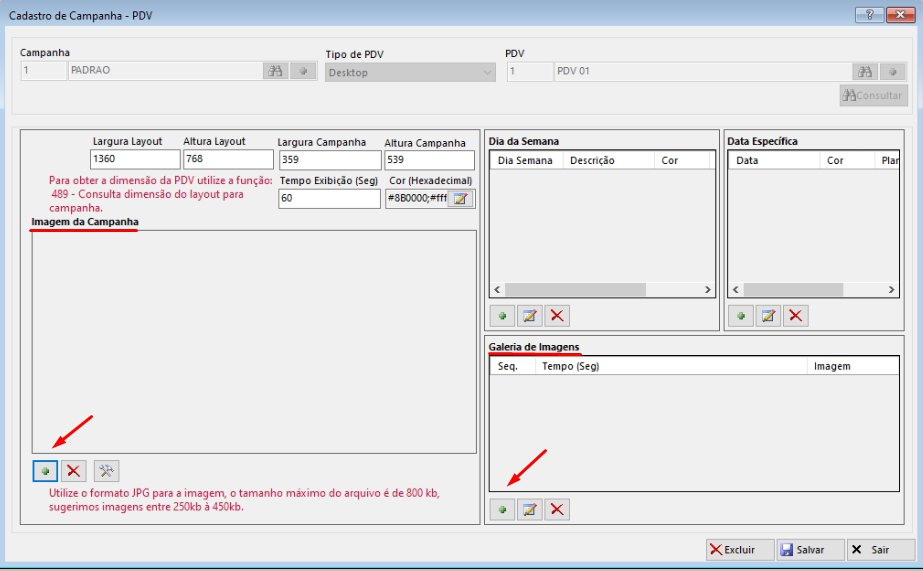The height and width of the screenshot is (571, 923).
Task: Click the Tempo Exibição (Seg) field
Action: 329,199
